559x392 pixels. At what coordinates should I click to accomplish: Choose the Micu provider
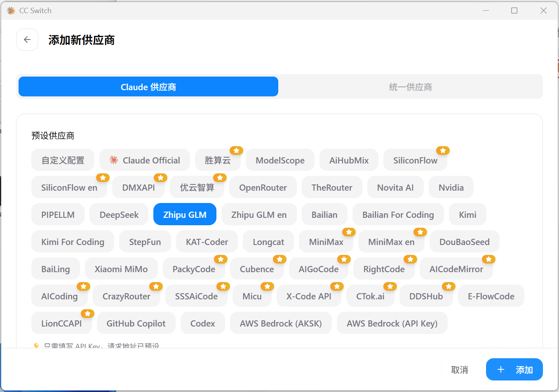(x=252, y=296)
